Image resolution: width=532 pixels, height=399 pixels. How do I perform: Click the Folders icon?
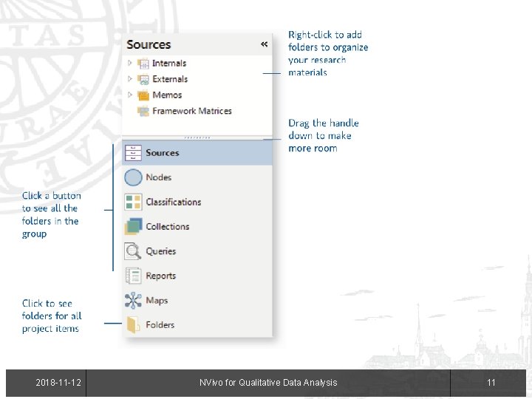133,324
